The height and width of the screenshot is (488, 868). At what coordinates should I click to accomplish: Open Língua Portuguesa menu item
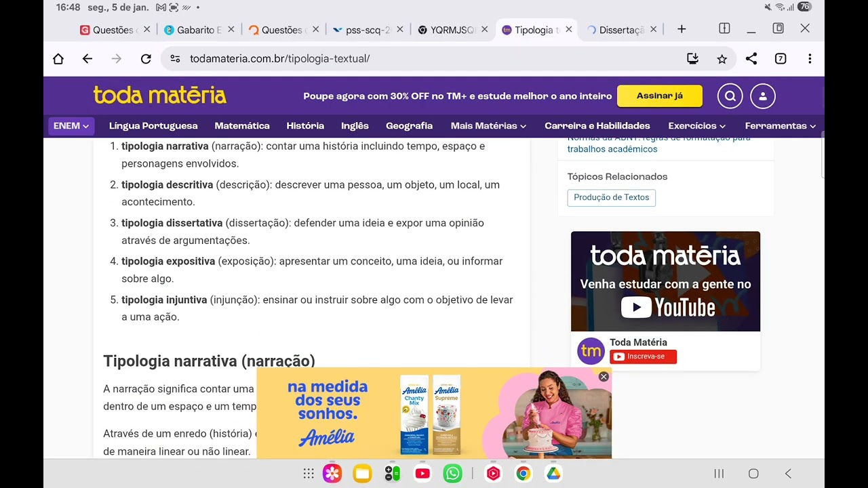153,126
